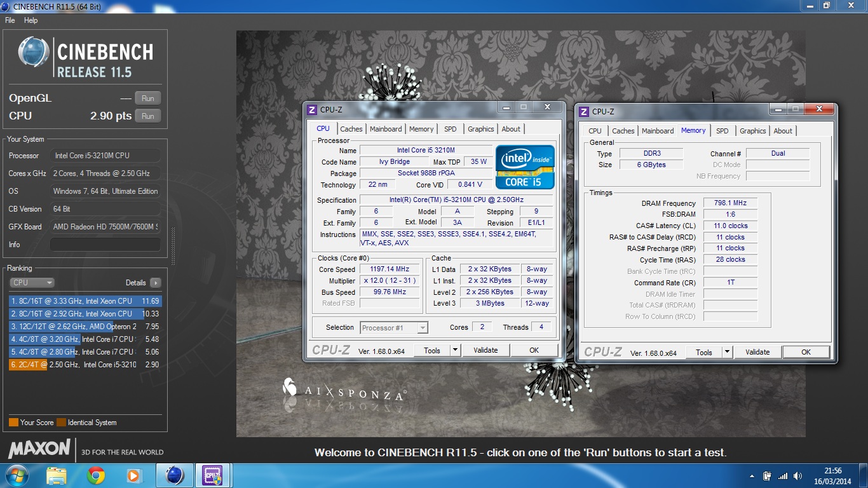
Task: Switch to Graphics tab in left CPU-Z
Action: tap(481, 129)
